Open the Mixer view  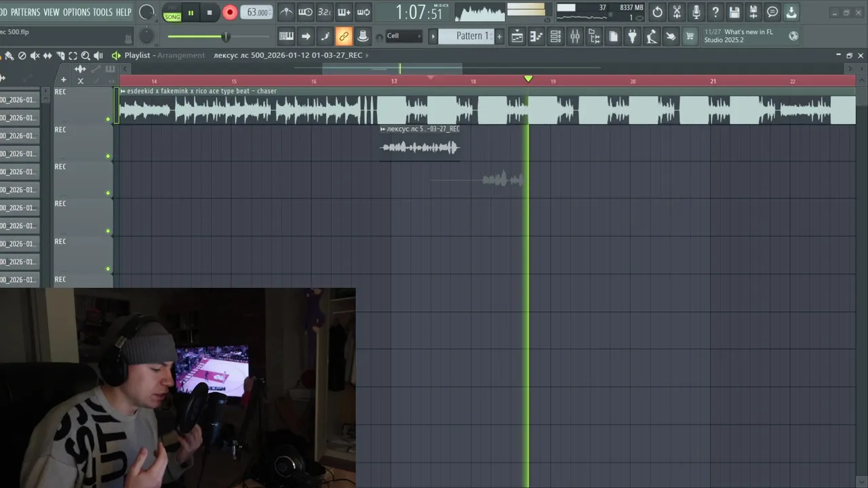click(x=575, y=36)
